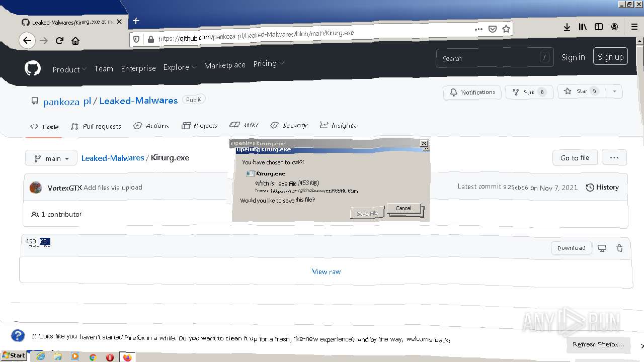The width and height of the screenshot is (644, 362).
Task: Open the Team nav link
Action: pos(104,69)
